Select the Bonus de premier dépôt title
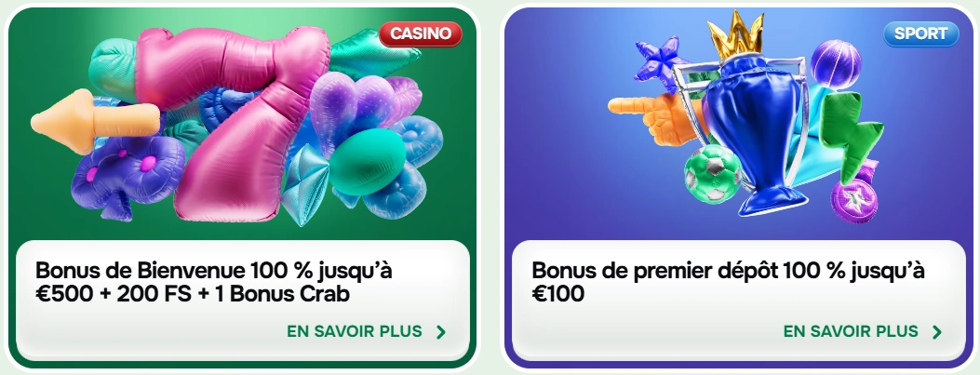980x375 pixels. [x=728, y=283]
